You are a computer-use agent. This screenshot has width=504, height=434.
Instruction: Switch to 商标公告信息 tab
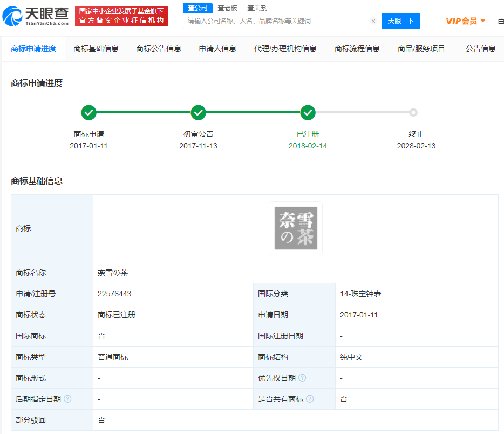click(159, 49)
